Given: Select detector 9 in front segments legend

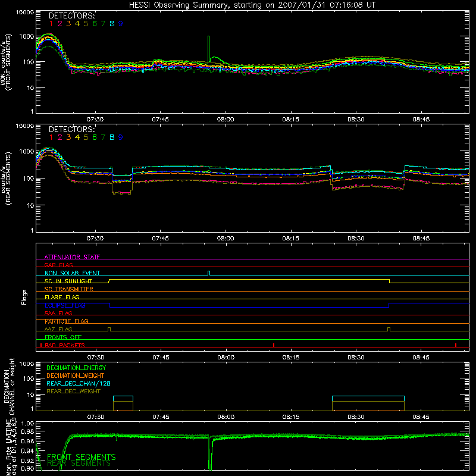Looking at the screenshot, I should tap(121, 24).
